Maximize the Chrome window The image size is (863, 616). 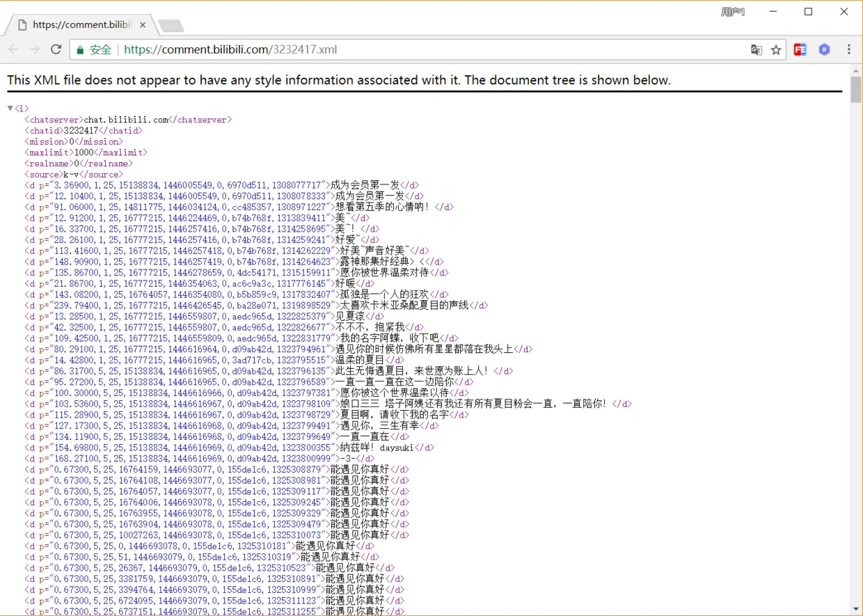809,12
